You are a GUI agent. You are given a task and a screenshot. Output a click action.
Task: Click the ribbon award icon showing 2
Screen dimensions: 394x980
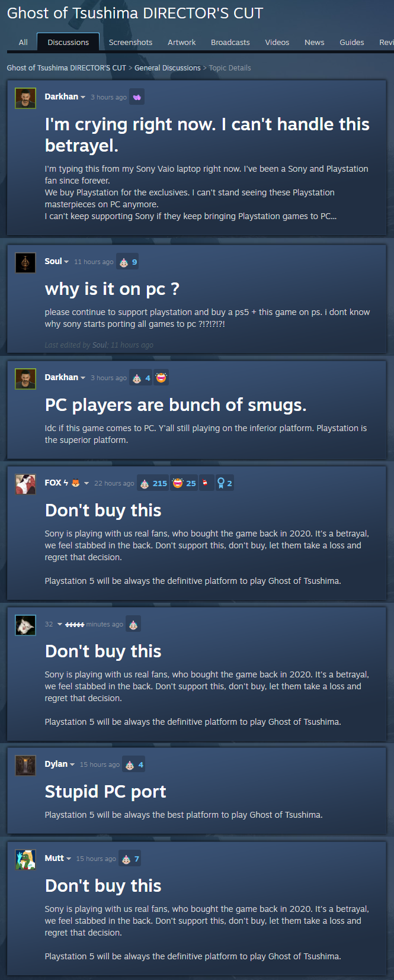point(225,483)
